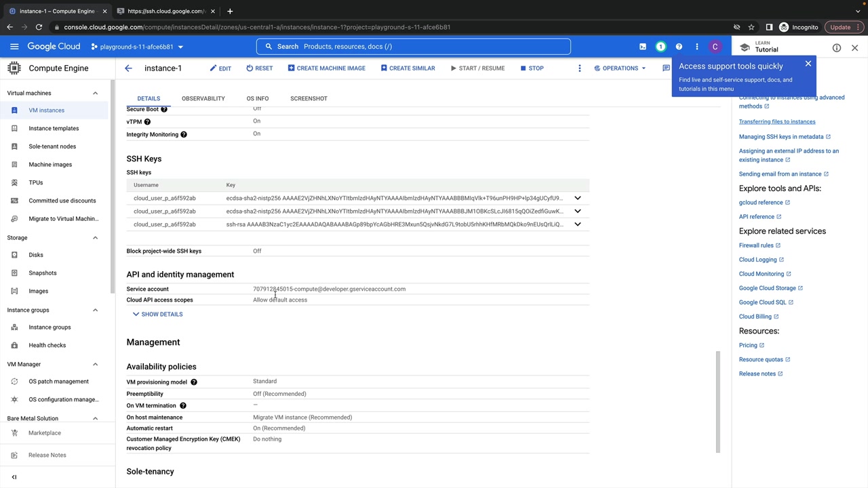Viewport: 868px width, 488px height.
Task: Close the support tools tooltip popup
Action: (808, 64)
